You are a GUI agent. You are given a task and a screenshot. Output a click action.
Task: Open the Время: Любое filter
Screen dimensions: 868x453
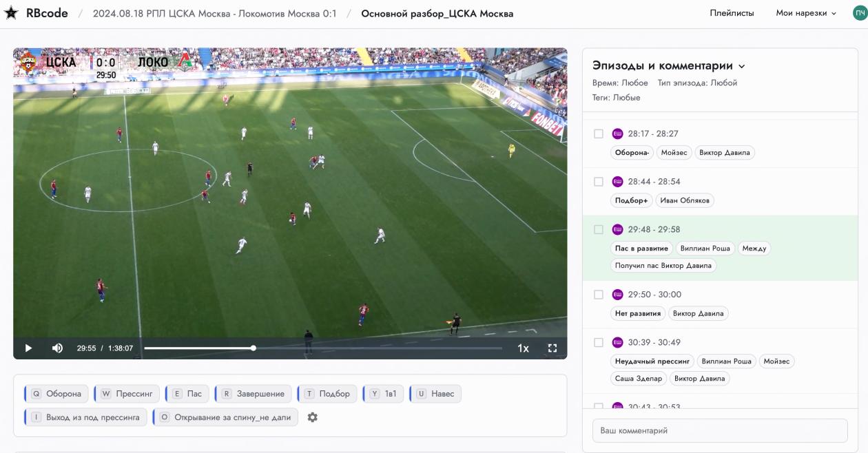(620, 83)
